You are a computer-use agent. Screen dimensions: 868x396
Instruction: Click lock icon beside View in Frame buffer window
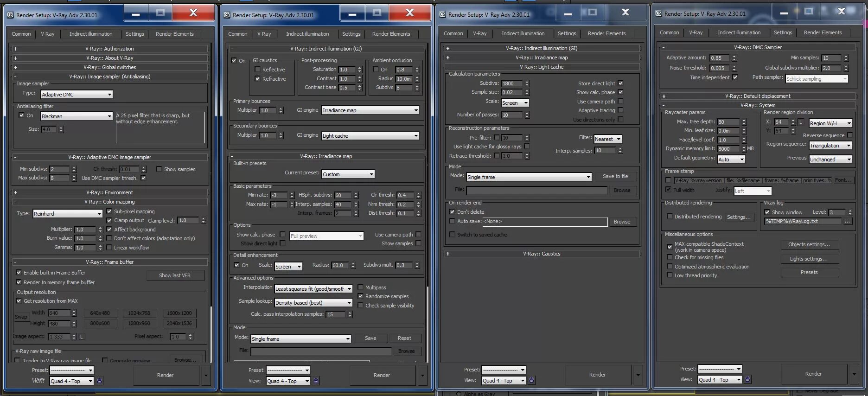99,381
